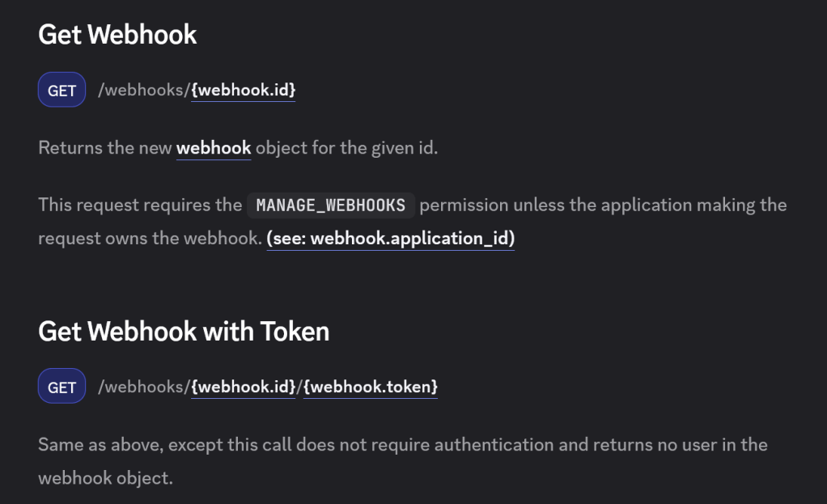Click /webhooks/ path text in the token endpoint

144,387
